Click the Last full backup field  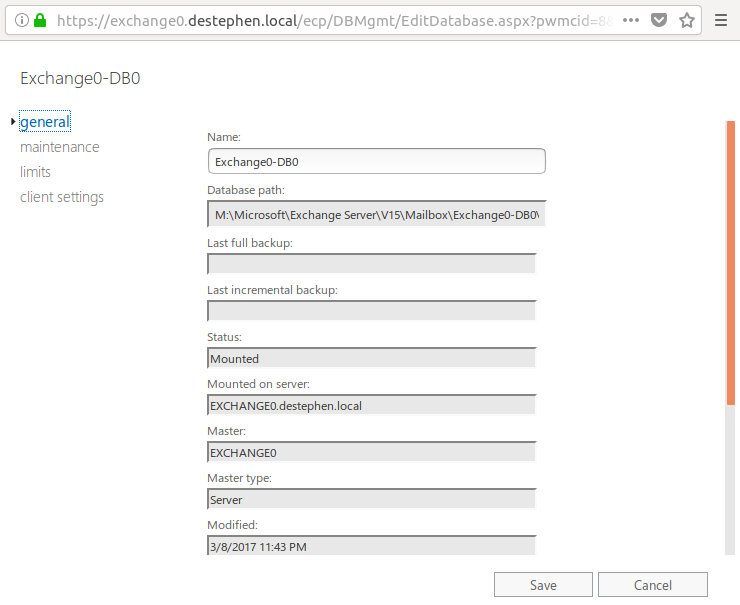pos(371,264)
